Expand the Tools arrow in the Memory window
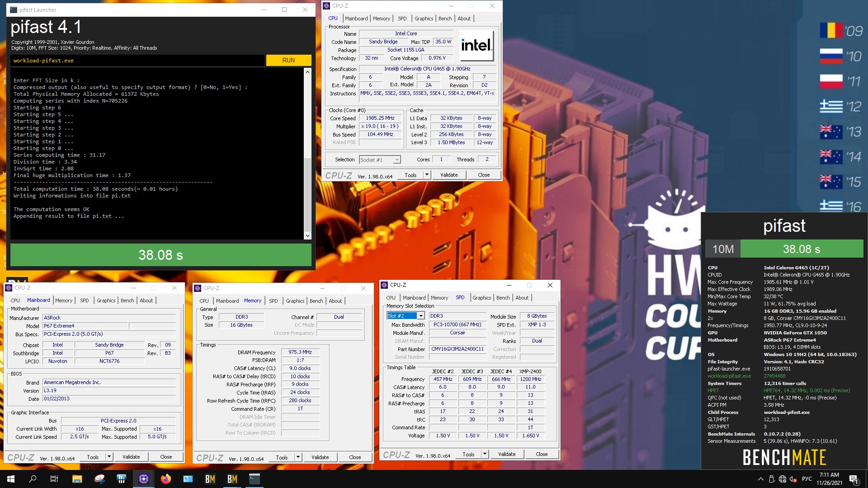 [298, 457]
